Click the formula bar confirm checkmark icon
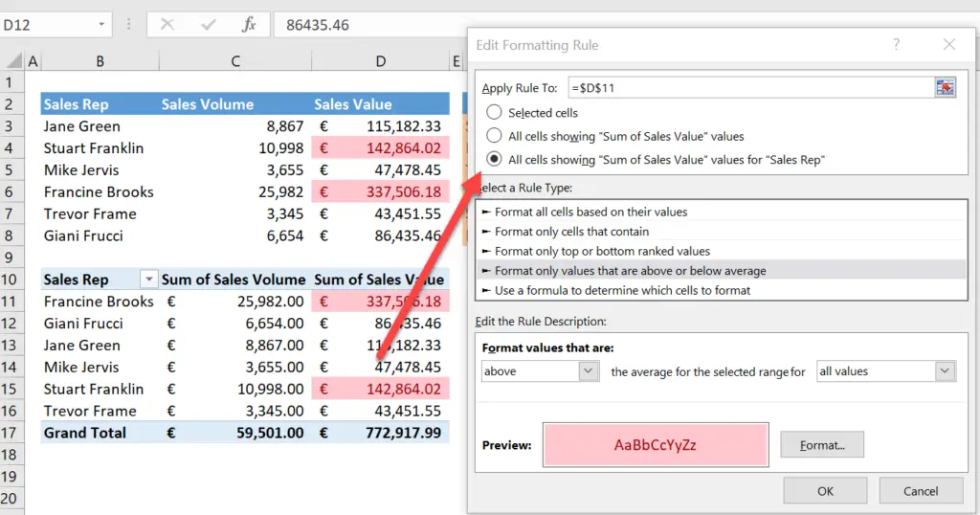 208,24
